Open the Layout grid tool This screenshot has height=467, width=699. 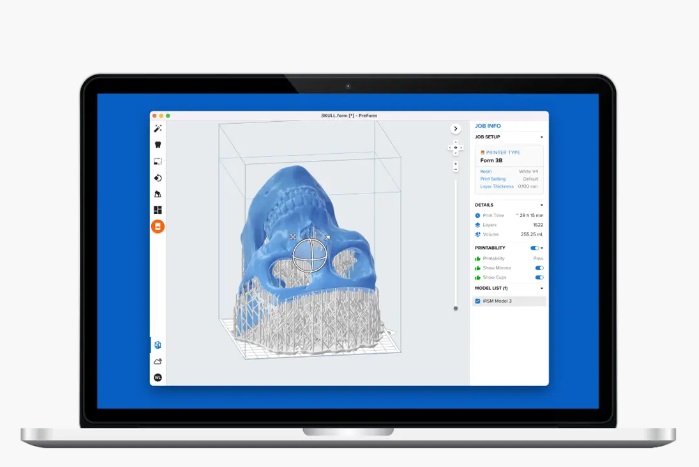click(158, 210)
